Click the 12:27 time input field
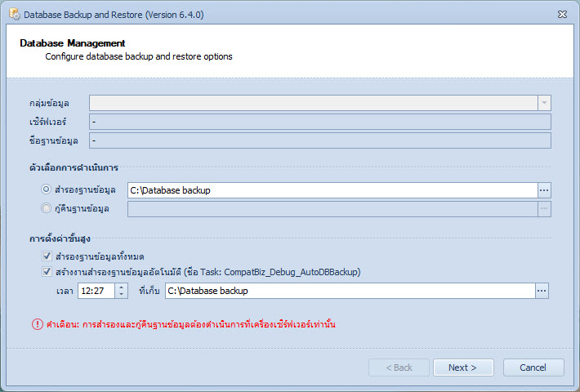The width and height of the screenshot is (580, 392). coord(96,291)
